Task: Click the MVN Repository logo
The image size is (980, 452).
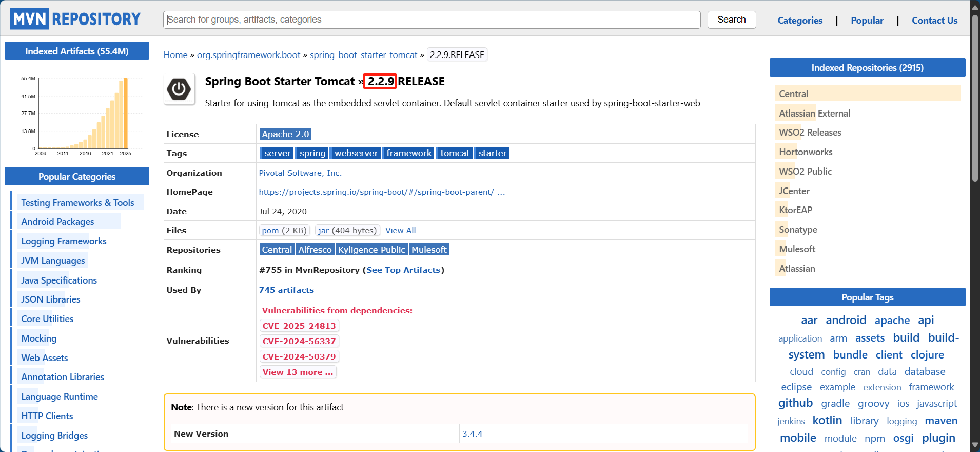Action: click(75, 19)
